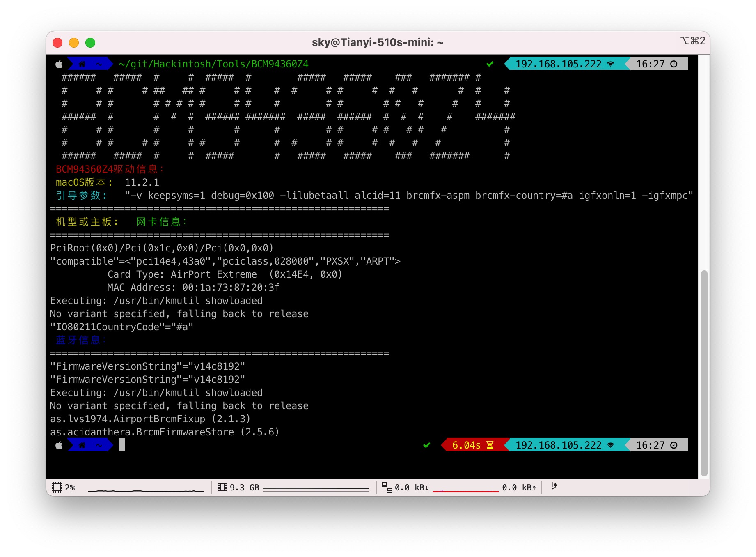Click the clock icon beside top 16:27
The width and height of the screenshot is (756, 557).
click(x=674, y=64)
